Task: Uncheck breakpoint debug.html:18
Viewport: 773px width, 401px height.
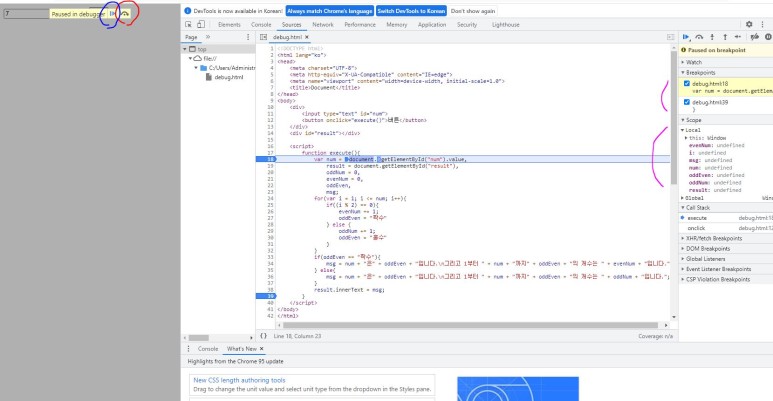Action: pos(687,84)
